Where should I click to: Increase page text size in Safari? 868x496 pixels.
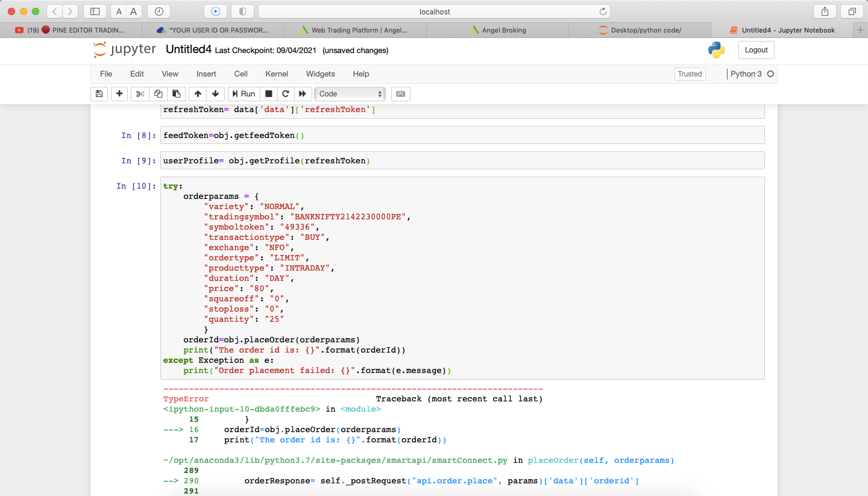pos(134,11)
